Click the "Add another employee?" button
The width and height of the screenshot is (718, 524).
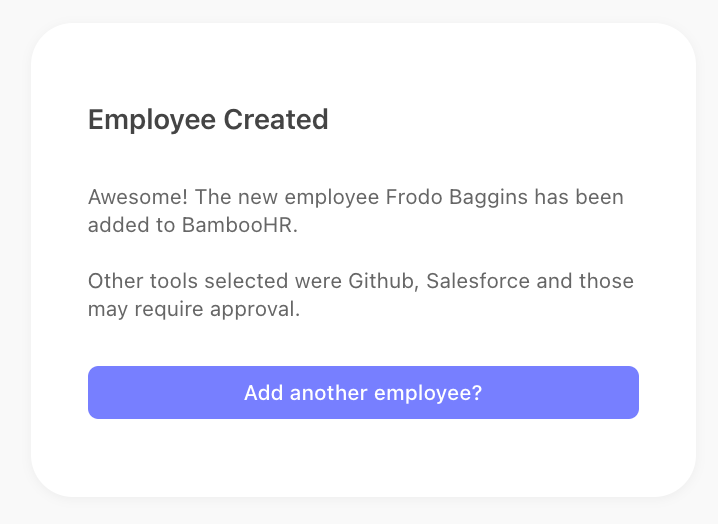pyautogui.click(x=363, y=393)
